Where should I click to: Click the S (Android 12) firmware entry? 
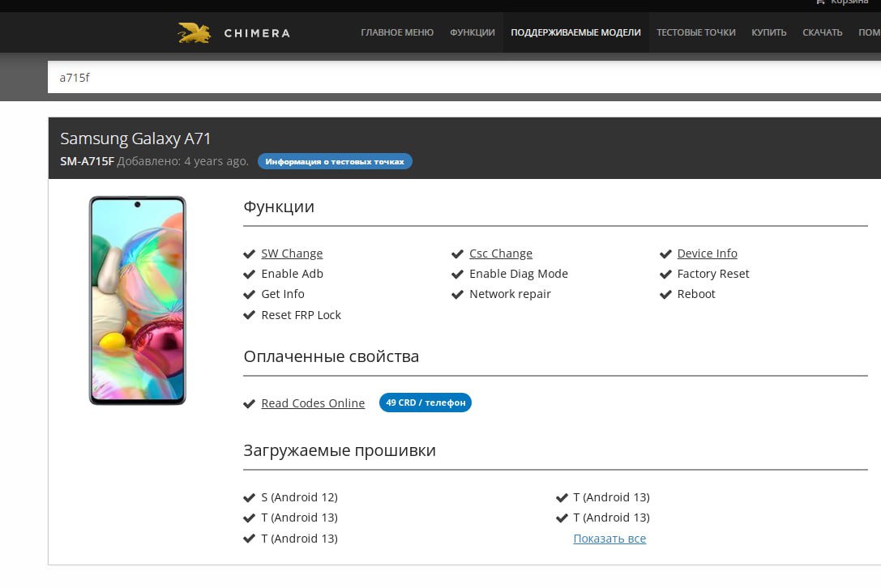point(299,497)
